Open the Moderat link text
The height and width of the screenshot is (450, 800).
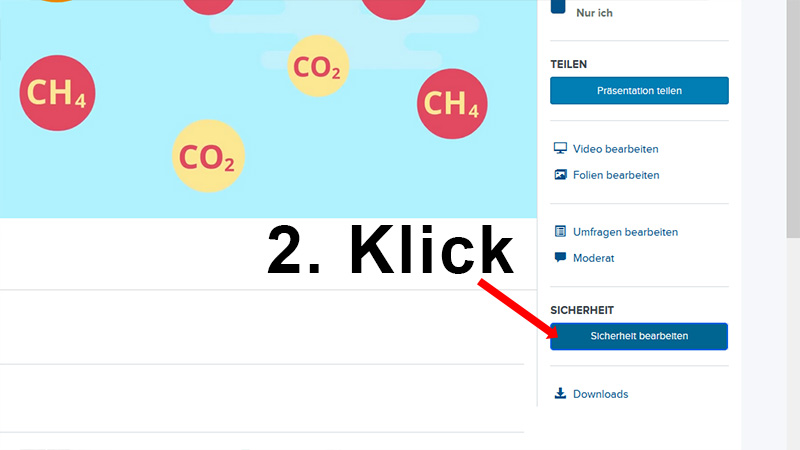593,258
